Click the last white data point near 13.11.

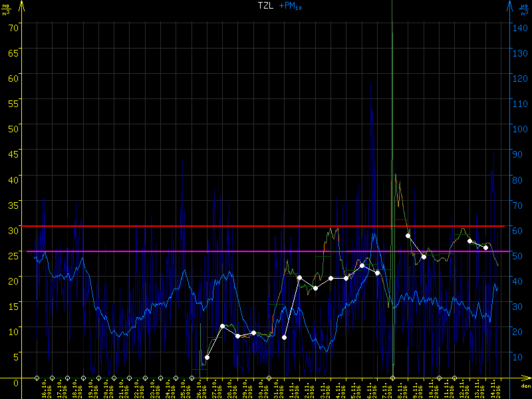click(485, 247)
